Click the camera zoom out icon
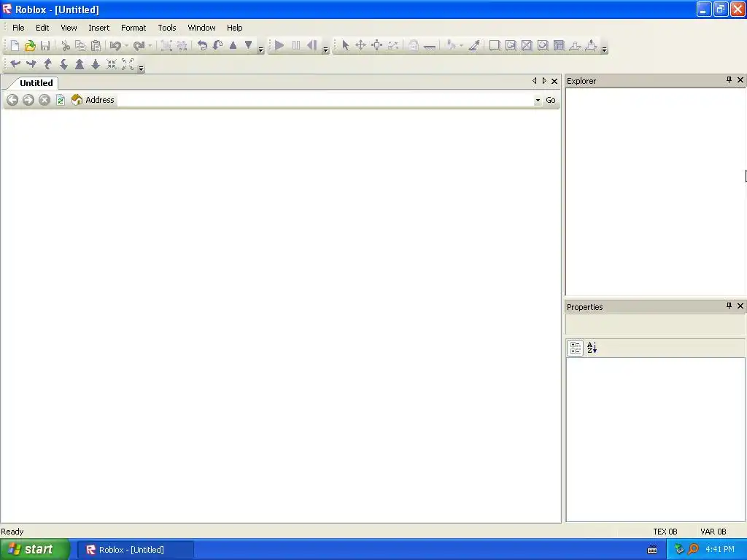 click(x=96, y=64)
